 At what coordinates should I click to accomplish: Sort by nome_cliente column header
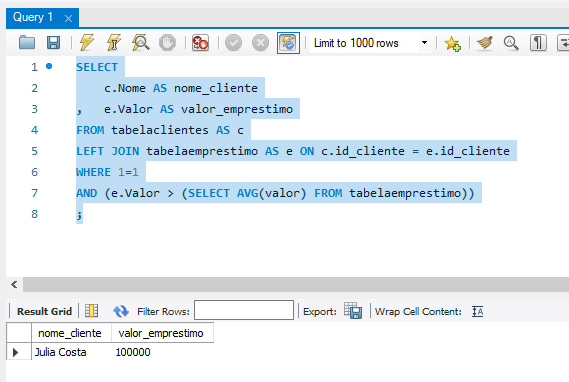[x=71, y=333]
